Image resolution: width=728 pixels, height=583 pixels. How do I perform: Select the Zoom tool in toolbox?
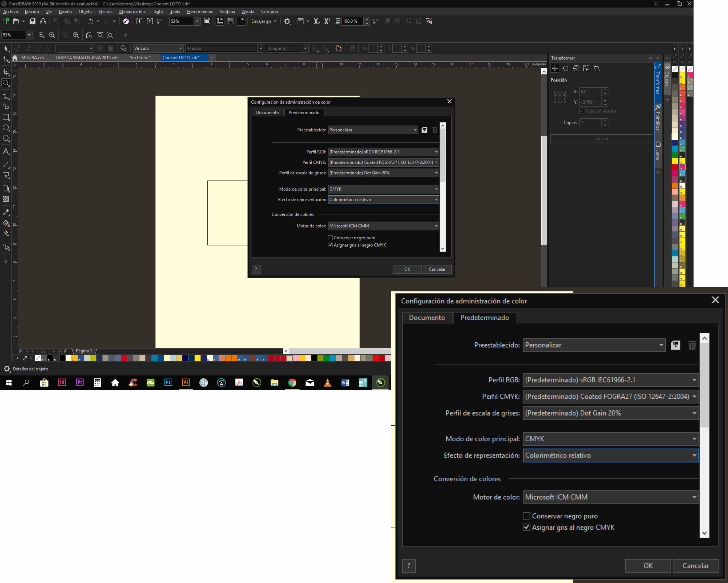point(6,83)
